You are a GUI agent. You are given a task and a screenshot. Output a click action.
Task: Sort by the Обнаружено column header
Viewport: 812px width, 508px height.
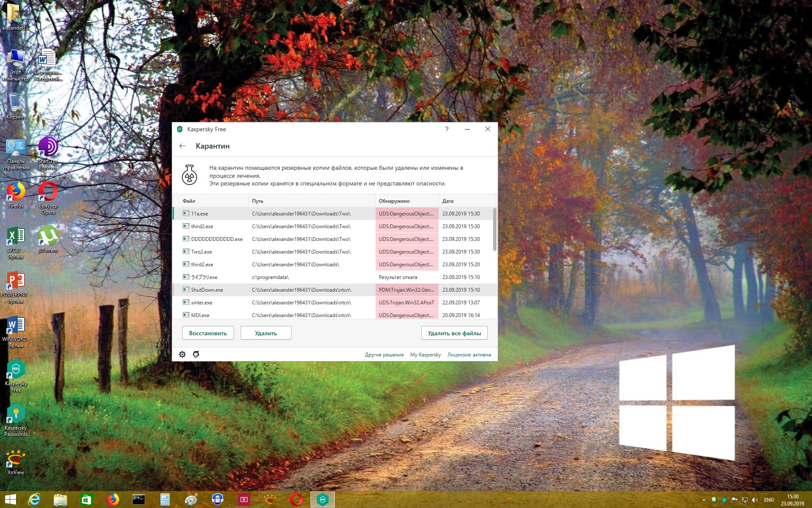point(394,201)
